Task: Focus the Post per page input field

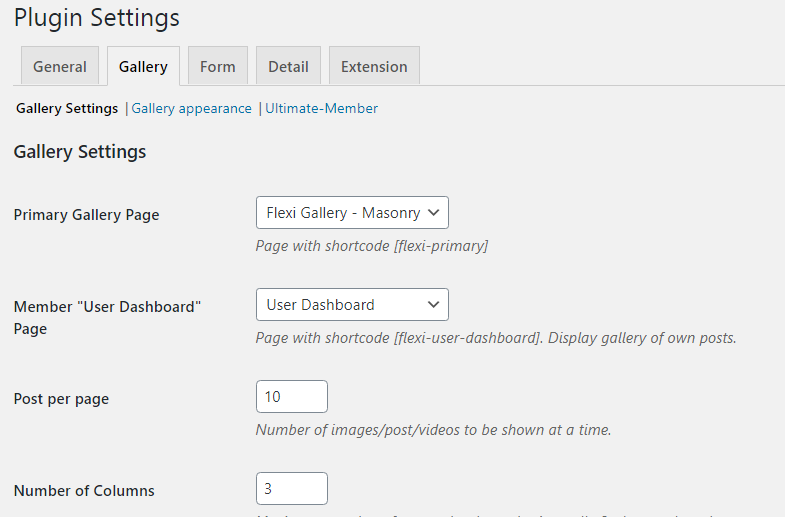Action: point(292,396)
